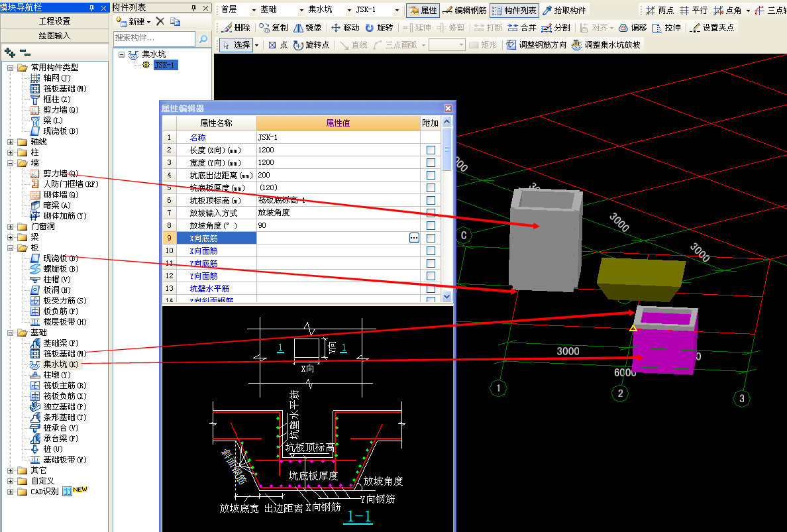This screenshot has height=532, width=787.
Task: Select 现浇板(B) under 板
Action: (x=55, y=258)
